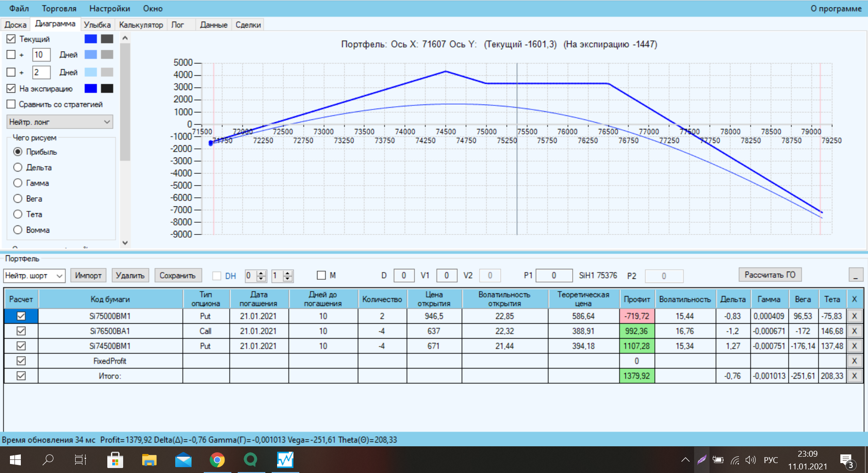Uncheck Расчет for Si75000BM1 row
Viewport: 868px width, 473px height.
tap(21, 316)
